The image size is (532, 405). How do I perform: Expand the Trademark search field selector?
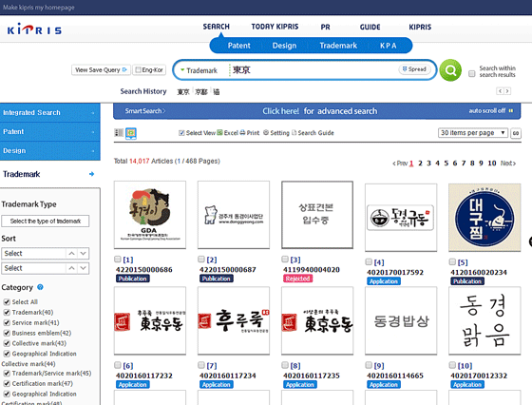click(199, 70)
